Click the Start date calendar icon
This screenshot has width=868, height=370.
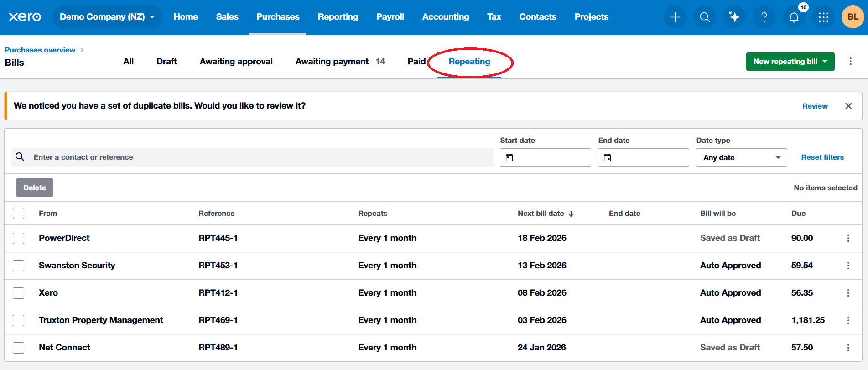click(509, 157)
